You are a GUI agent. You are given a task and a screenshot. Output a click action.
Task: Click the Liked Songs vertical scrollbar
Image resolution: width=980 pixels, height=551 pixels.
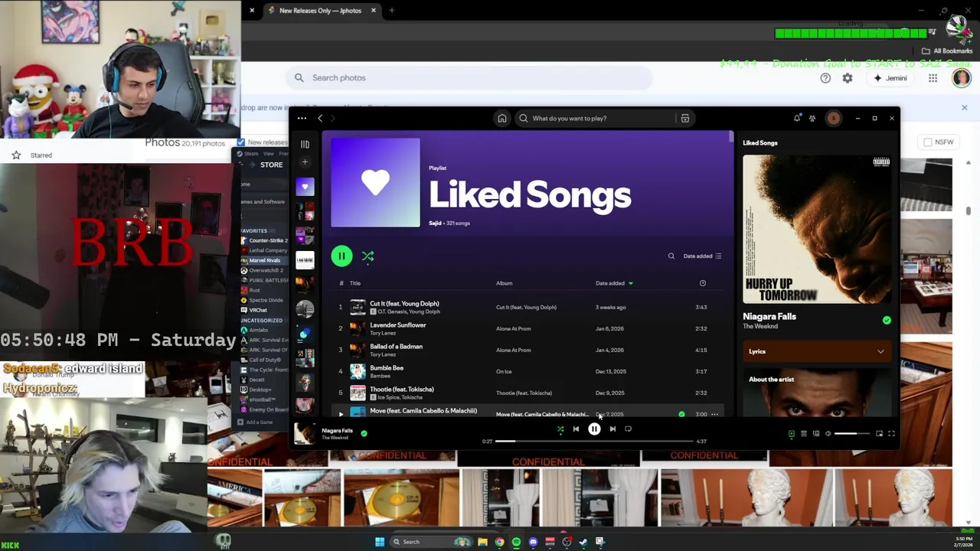click(731, 138)
